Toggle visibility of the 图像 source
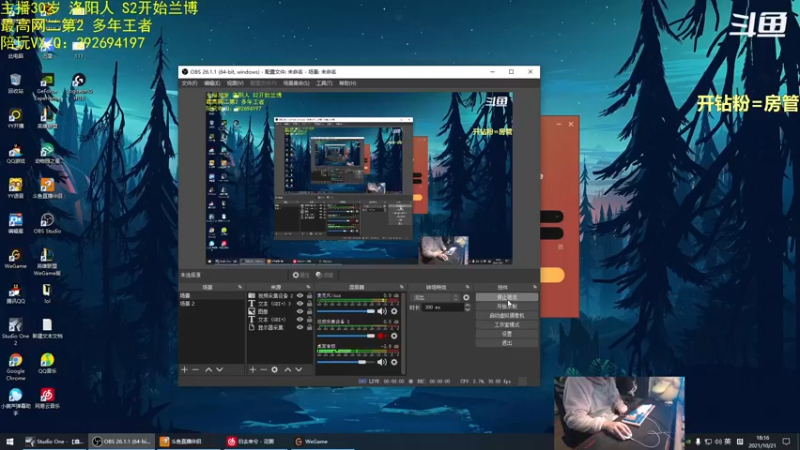 coord(300,311)
